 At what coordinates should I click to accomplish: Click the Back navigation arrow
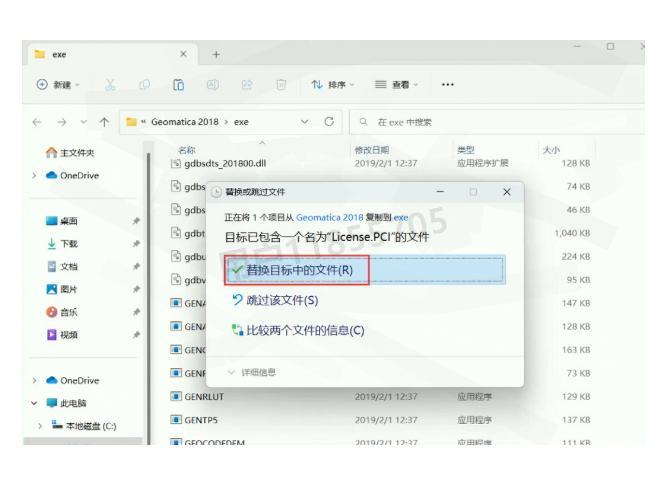[37, 122]
